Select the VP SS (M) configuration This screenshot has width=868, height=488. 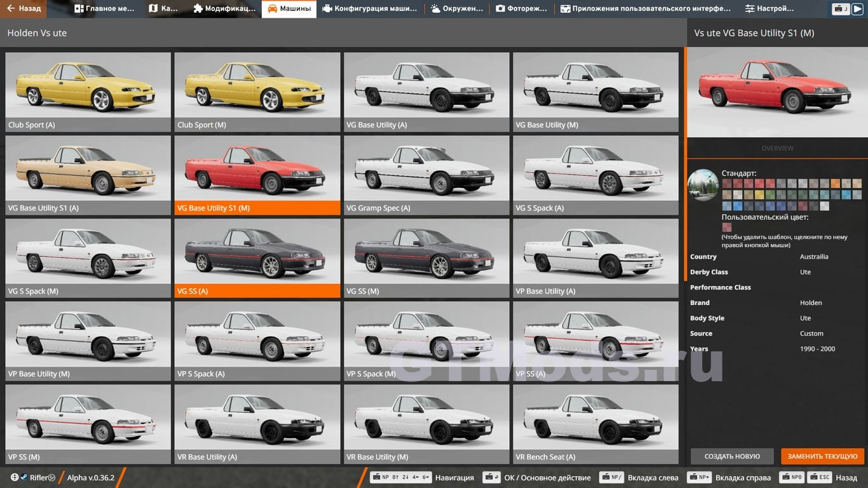point(88,424)
